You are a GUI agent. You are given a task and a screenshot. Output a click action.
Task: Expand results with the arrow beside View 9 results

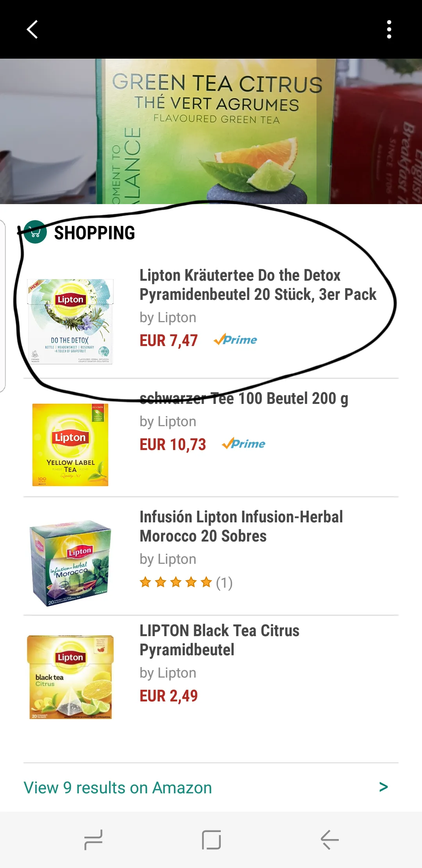click(383, 787)
